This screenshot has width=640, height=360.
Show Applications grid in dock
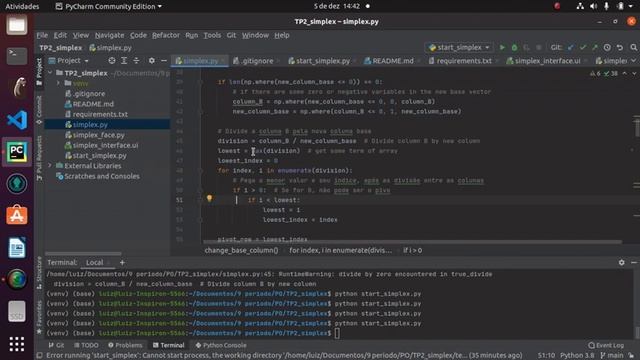[x=17, y=344]
